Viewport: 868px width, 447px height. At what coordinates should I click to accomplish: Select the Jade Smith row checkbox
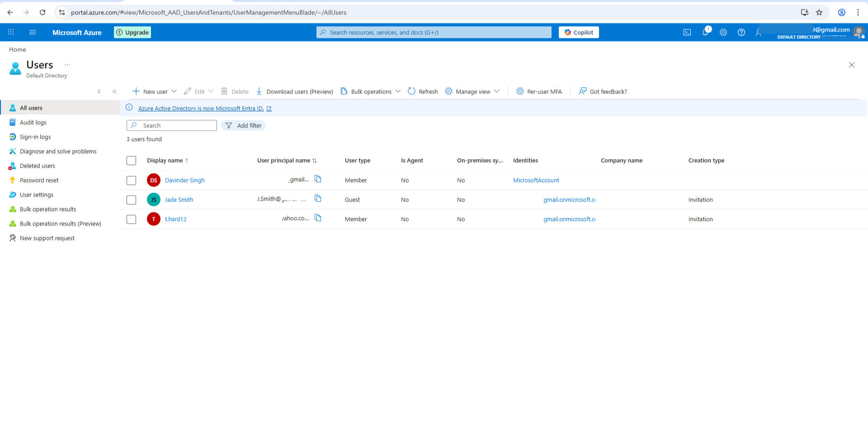[x=132, y=200]
